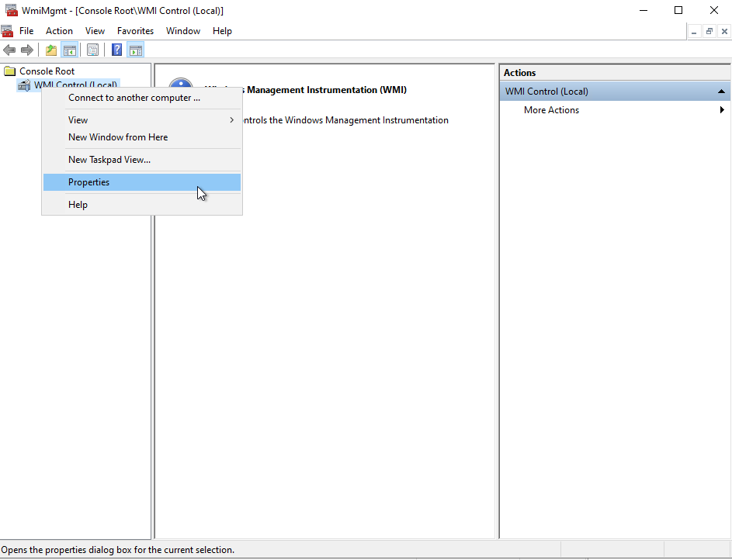
Task: Open the Action menu in menu bar
Action: (59, 31)
